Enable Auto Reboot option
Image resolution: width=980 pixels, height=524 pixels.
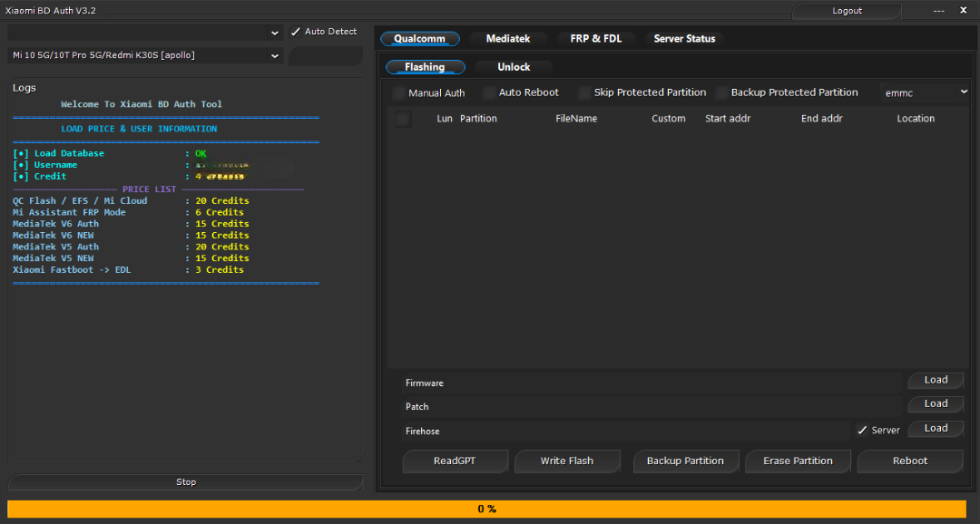pos(490,93)
